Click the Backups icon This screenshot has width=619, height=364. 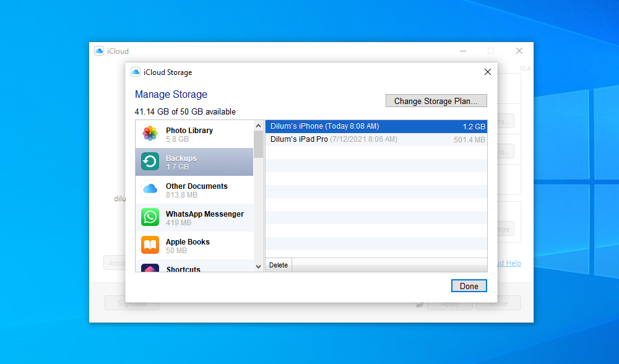coord(150,162)
